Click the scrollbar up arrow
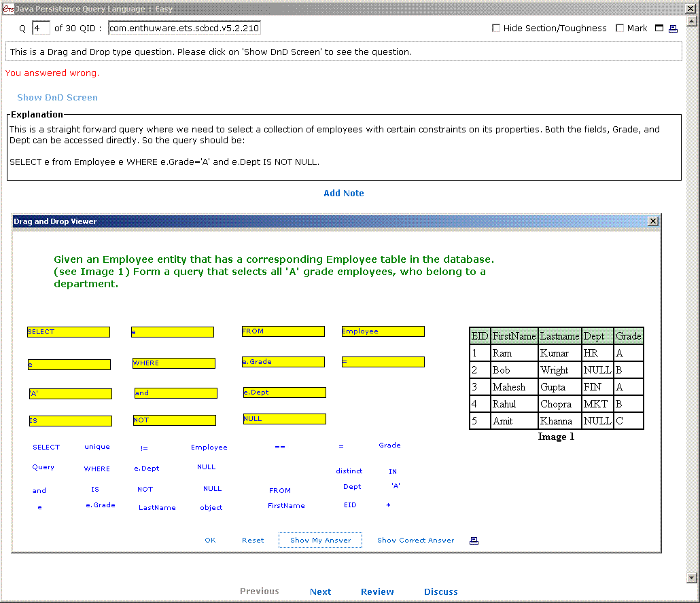The height and width of the screenshot is (603, 700). click(692, 20)
